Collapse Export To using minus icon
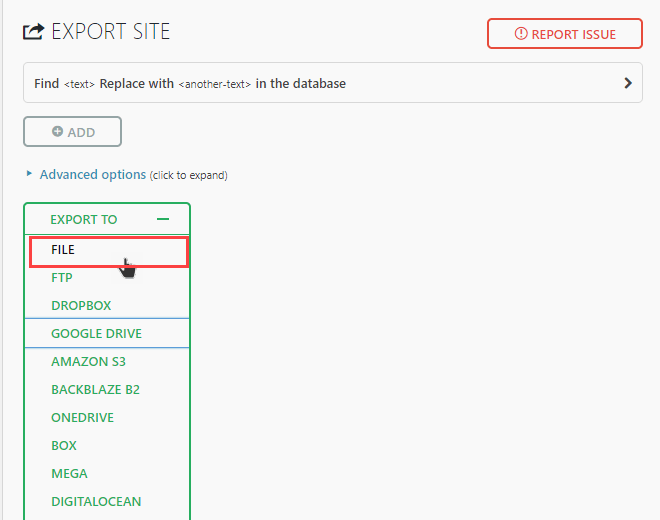660x520 pixels. point(163,219)
